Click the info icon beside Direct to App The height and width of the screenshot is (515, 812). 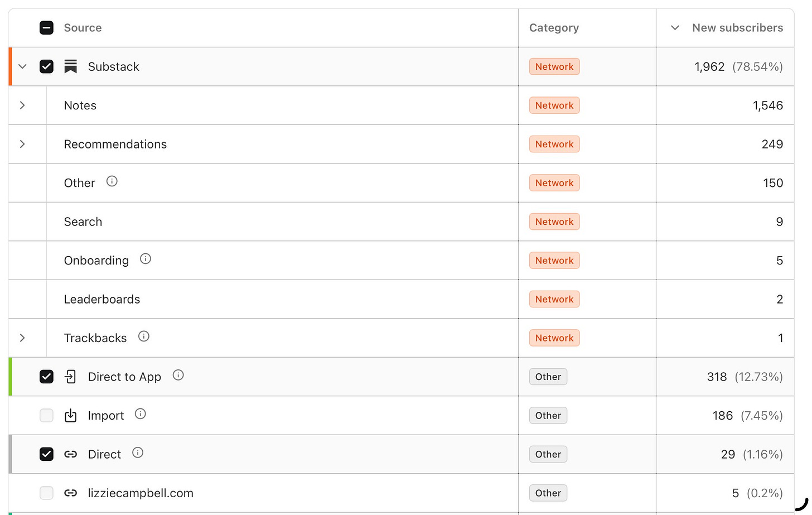click(178, 375)
